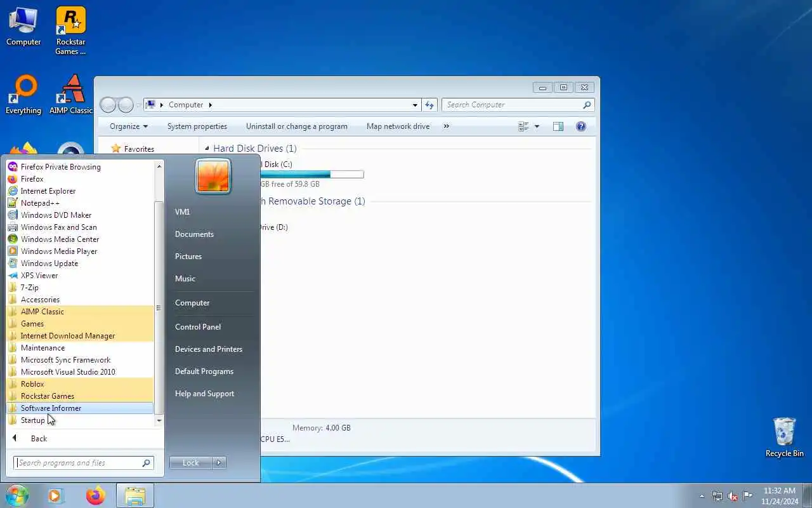This screenshot has height=508, width=812.
Task: Expand the Roblox folder
Action: tap(80, 384)
